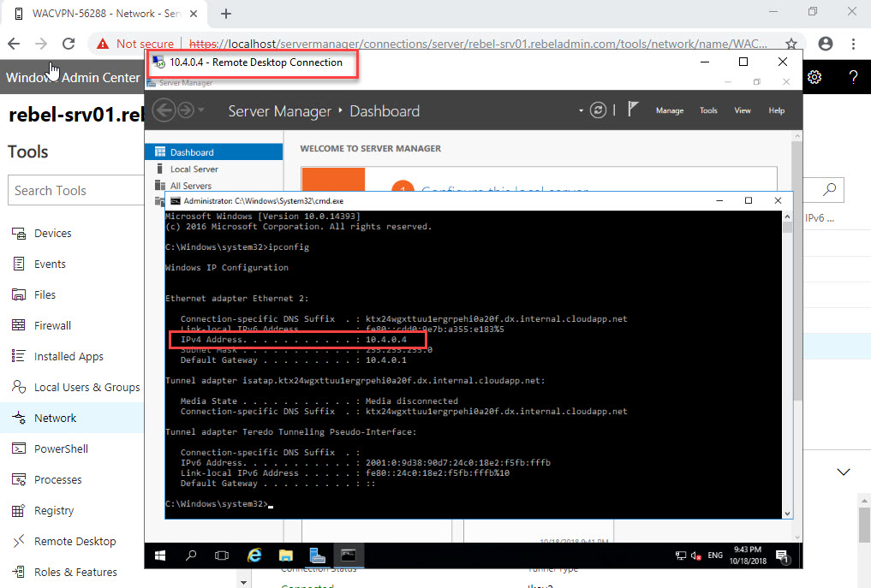Launch Internet Explorer from remote taskbar

coord(254,555)
